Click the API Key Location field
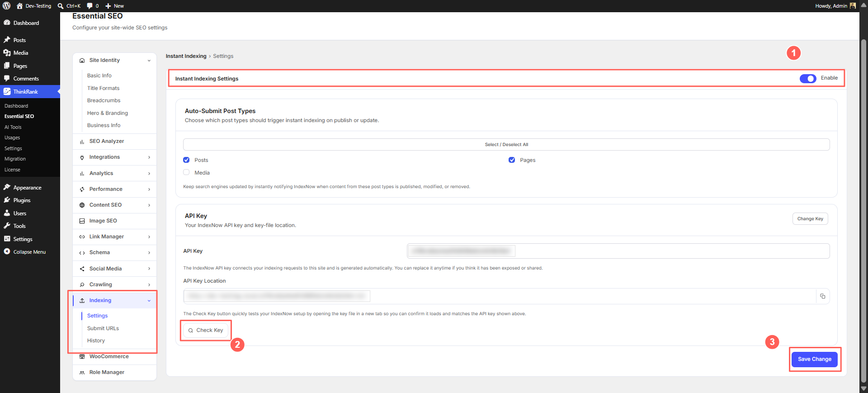 pyautogui.click(x=499, y=296)
